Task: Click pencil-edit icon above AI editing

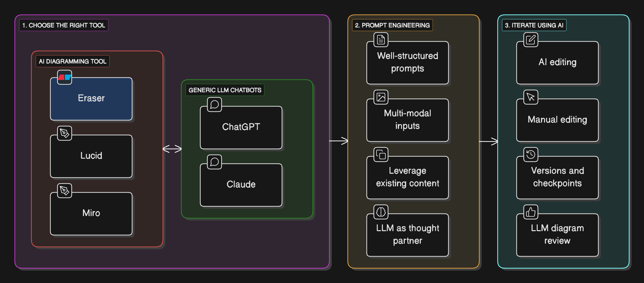Action: [531, 40]
